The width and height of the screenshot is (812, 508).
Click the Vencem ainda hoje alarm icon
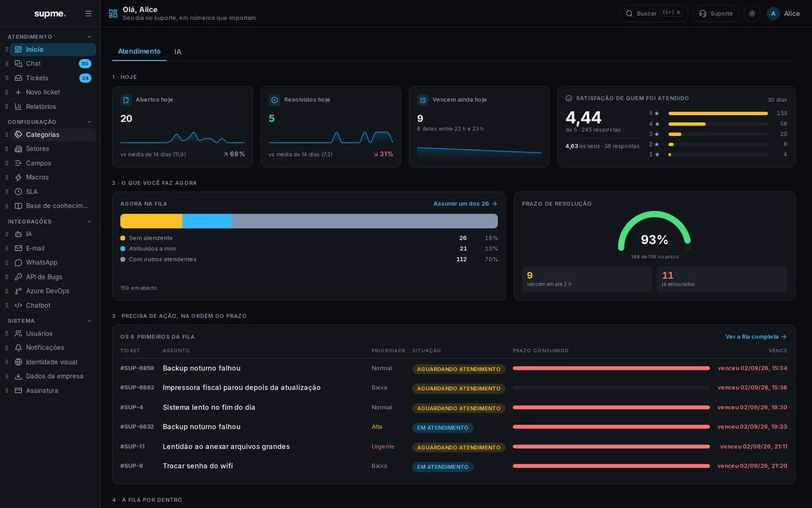click(x=423, y=100)
